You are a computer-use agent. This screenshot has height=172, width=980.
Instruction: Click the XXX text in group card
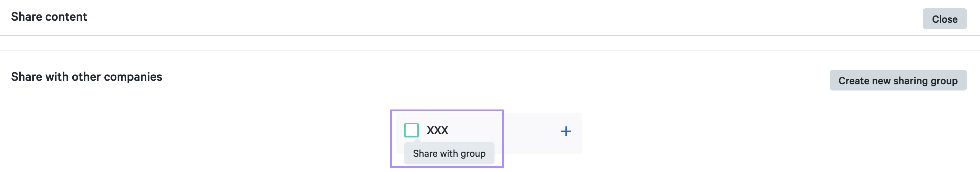437,130
